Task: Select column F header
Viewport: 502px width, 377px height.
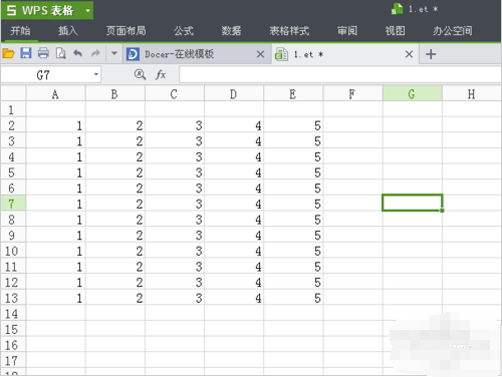Action: coord(352,94)
